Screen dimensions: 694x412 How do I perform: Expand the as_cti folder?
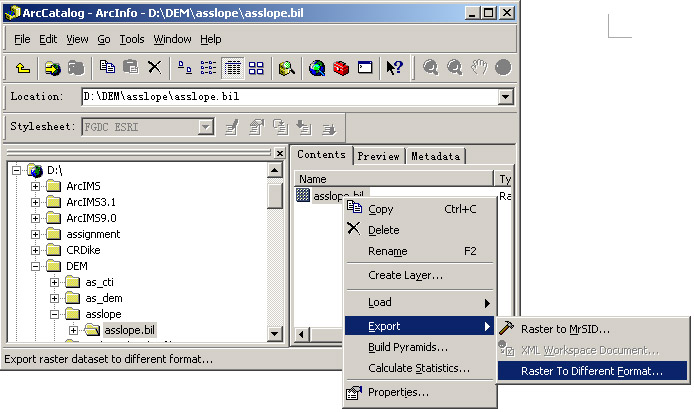54,282
